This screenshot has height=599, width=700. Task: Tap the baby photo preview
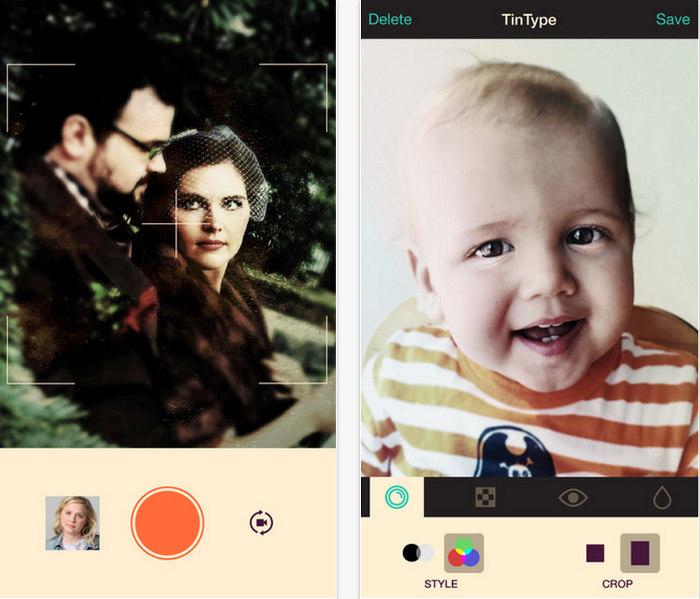[x=529, y=257]
